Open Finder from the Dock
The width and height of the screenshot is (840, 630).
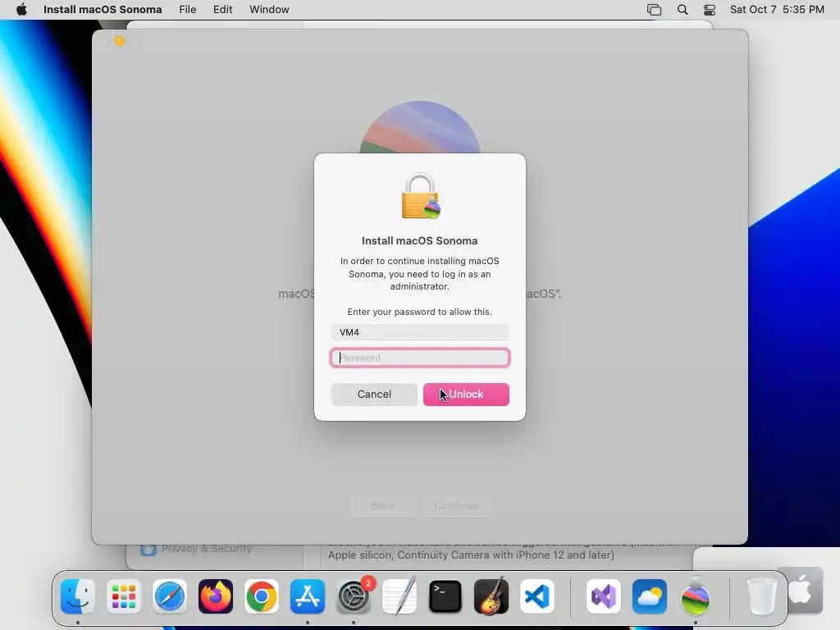click(x=78, y=596)
